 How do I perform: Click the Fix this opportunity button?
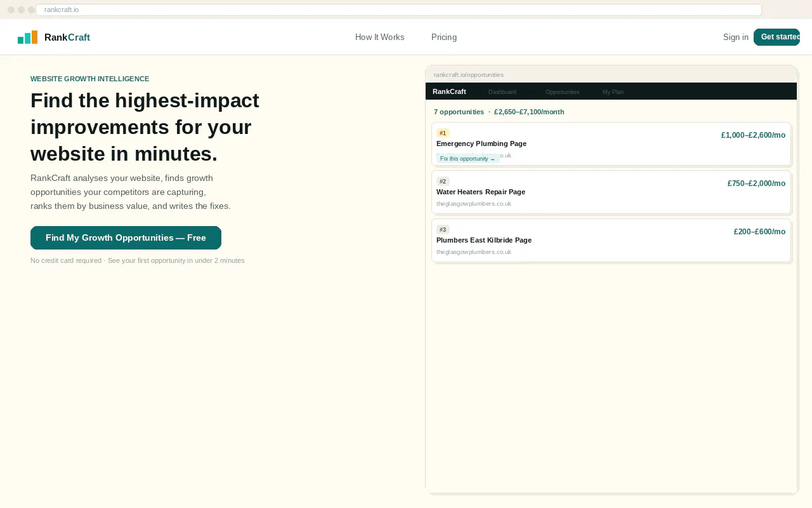468,159
